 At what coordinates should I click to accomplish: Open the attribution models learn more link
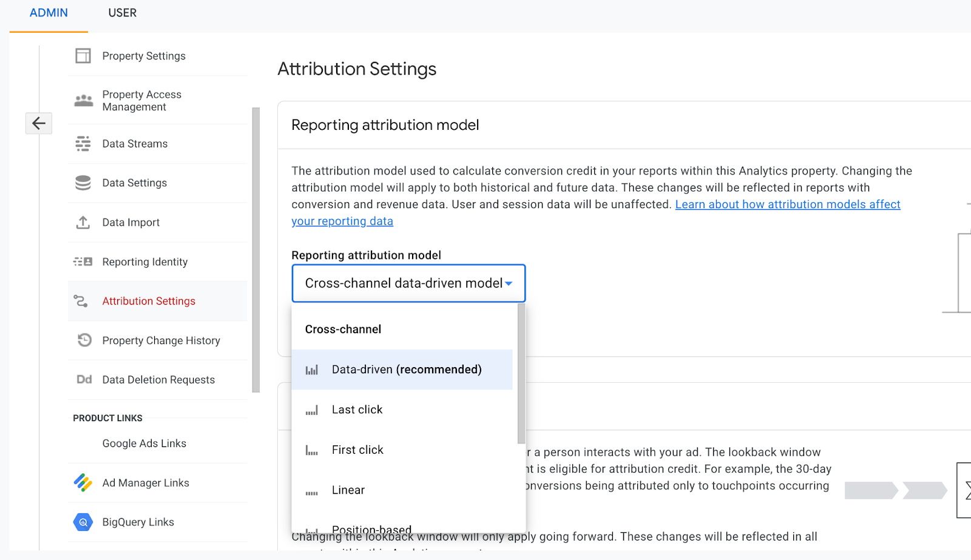pos(787,204)
